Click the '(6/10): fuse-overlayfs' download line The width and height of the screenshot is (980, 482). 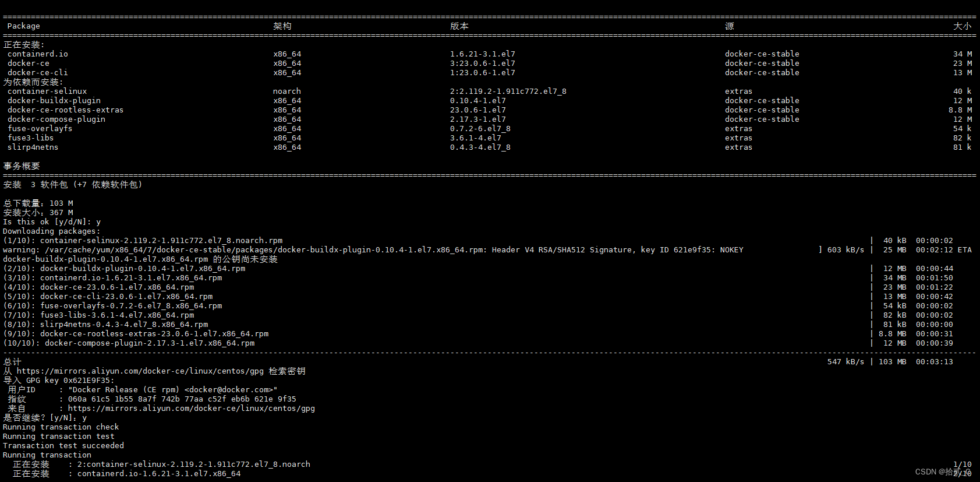[x=112, y=306]
